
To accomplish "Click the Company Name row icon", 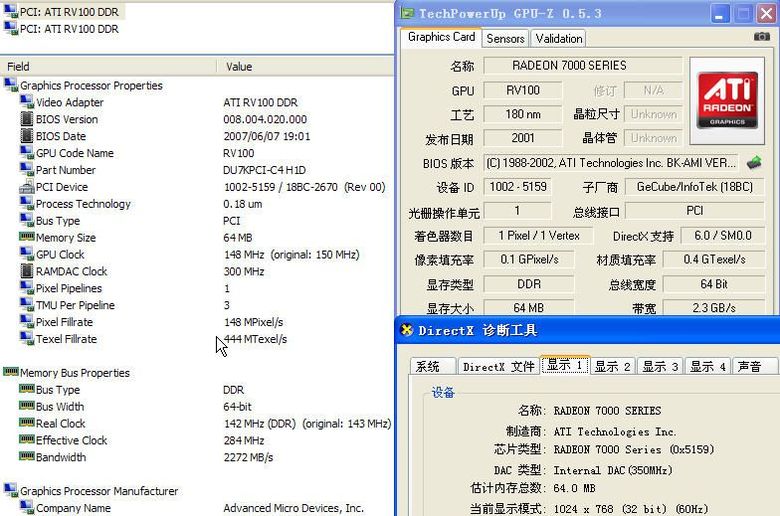I will 27,507.
